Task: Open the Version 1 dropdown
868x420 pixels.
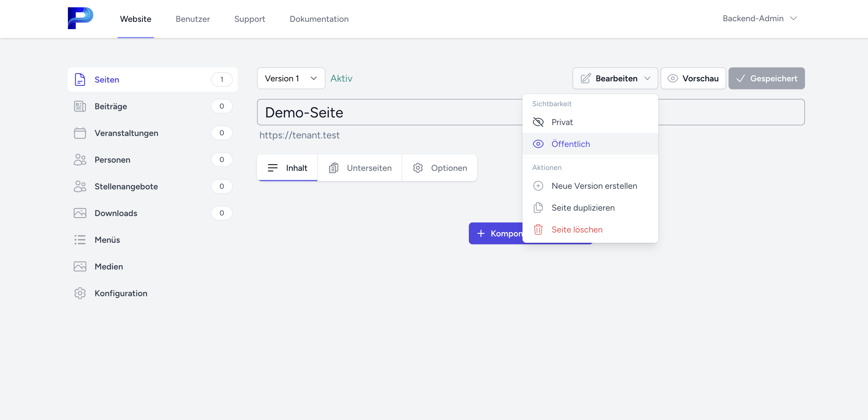Action: pos(291,78)
